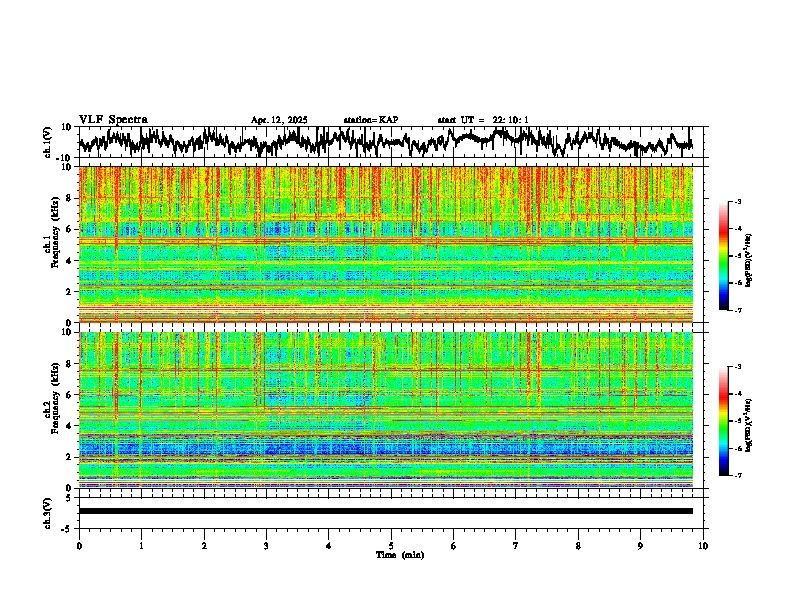Image resolution: width=792 pixels, height=612 pixels.
Task: Click the "VLF Spectra" title text
Action: (x=113, y=120)
